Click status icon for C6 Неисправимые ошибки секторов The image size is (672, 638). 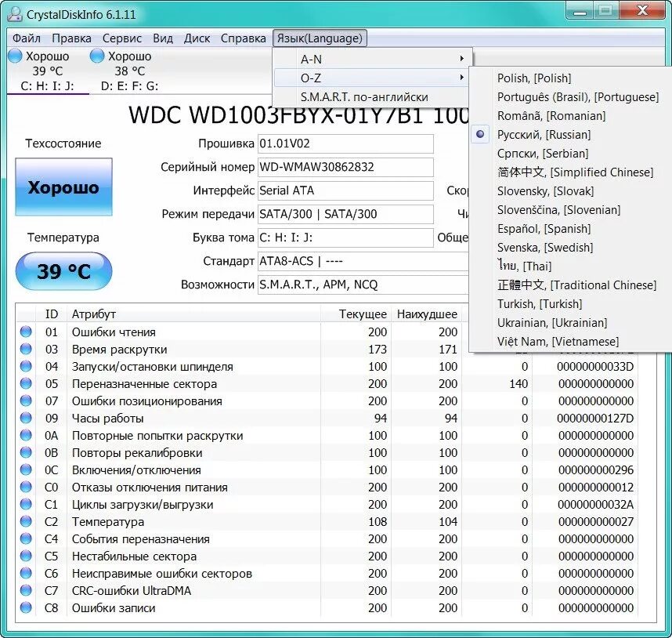(x=26, y=573)
